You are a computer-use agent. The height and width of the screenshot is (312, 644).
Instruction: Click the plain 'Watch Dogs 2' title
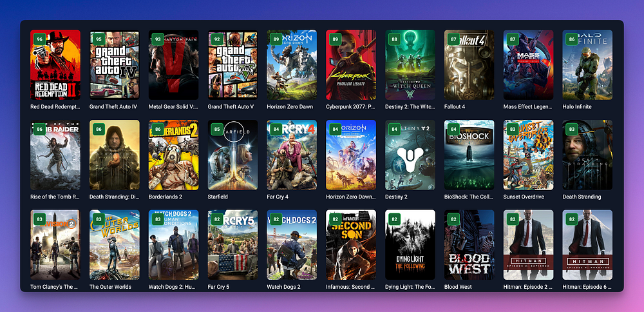pyautogui.click(x=283, y=286)
